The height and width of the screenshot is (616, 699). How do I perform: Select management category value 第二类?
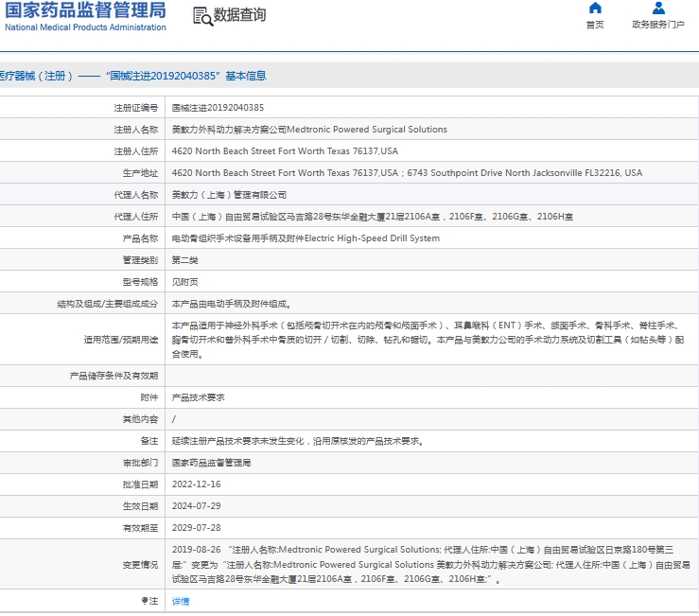(185, 260)
